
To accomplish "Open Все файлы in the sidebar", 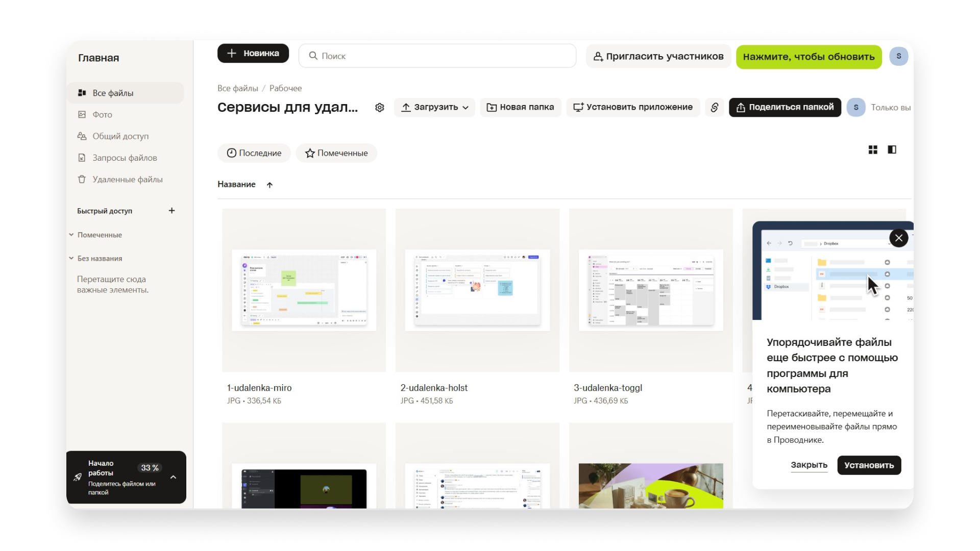I will click(x=125, y=93).
